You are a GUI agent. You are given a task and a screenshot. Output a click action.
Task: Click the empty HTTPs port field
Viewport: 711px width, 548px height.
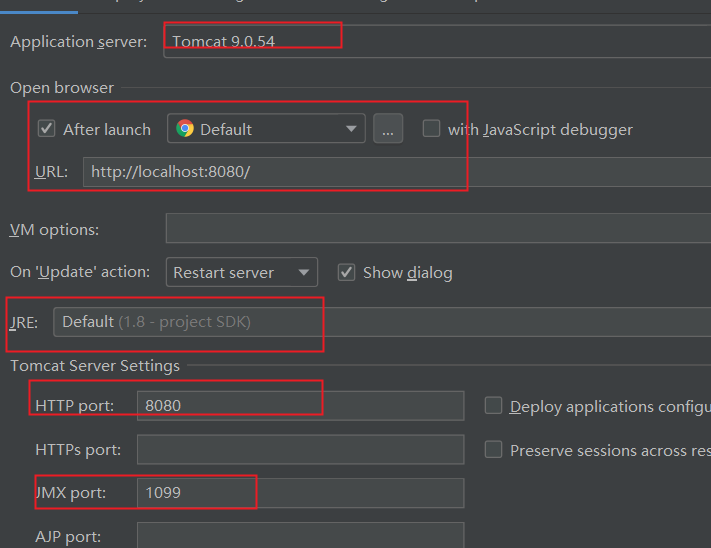click(301, 450)
